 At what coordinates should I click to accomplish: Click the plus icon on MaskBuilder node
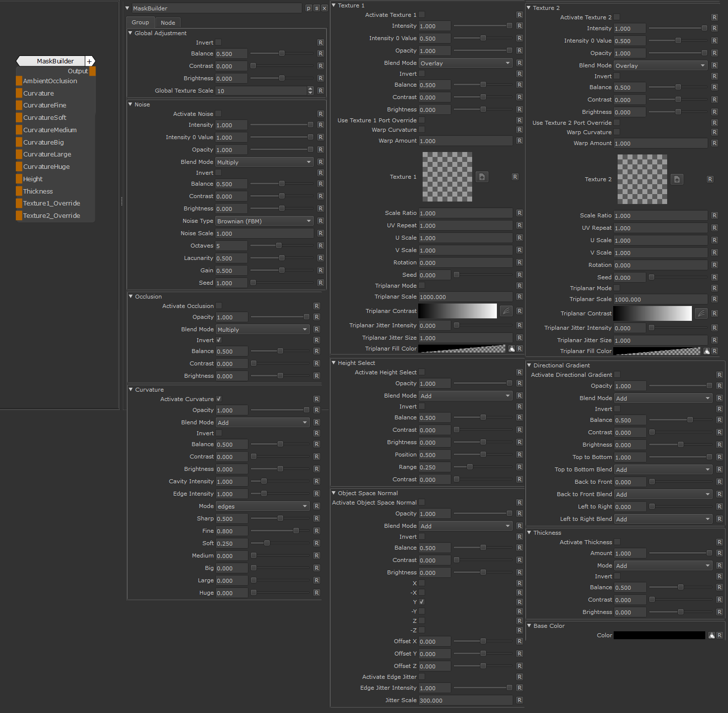90,61
